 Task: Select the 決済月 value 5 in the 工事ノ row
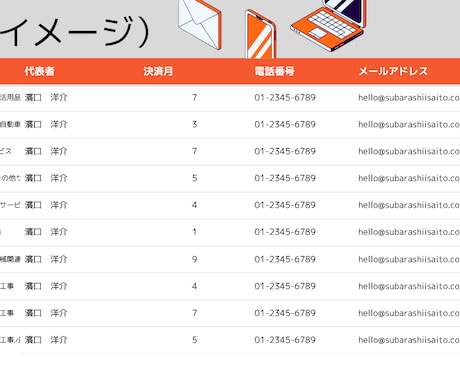tap(194, 340)
